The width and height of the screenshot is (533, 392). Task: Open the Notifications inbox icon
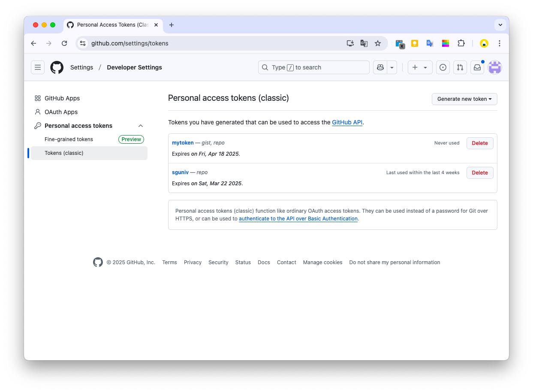[x=477, y=67]
